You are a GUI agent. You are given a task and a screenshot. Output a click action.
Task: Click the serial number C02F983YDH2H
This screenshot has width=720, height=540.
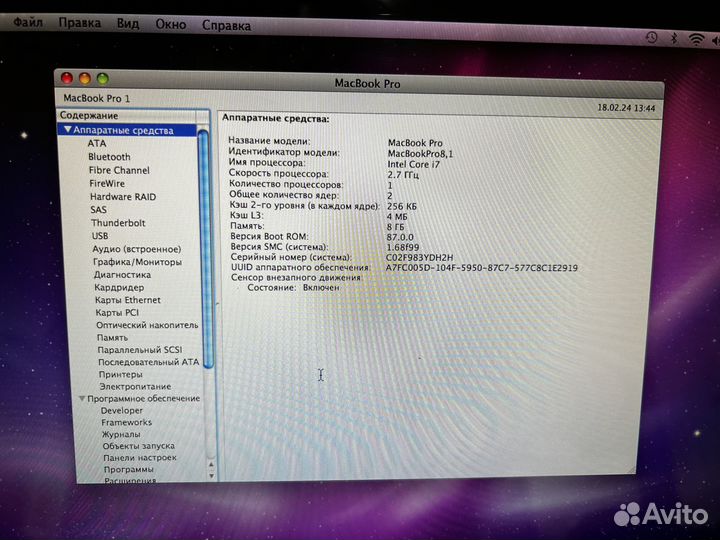point(419,258)
